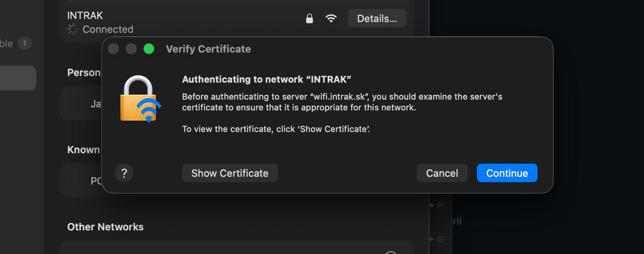This screenshot has width=644, height=254.
Task: Open Details for the INTRAK network
Action: 377,19
